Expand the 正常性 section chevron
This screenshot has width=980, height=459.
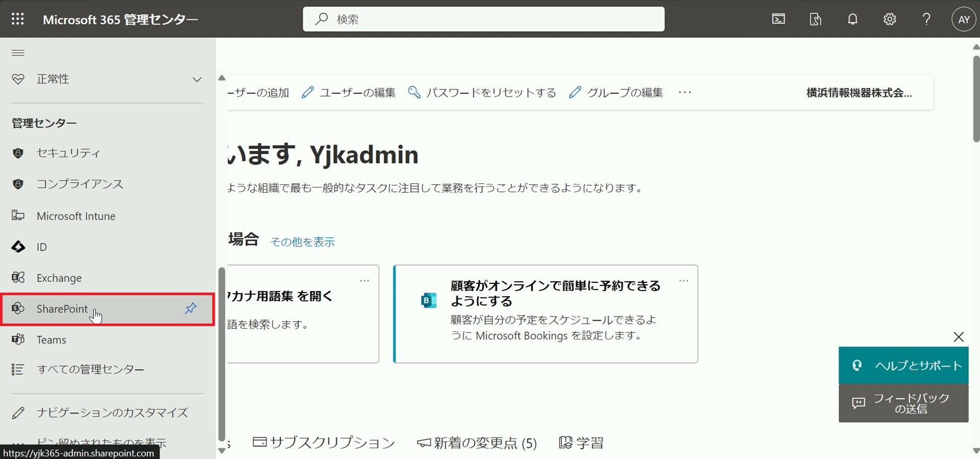[197, 79]
